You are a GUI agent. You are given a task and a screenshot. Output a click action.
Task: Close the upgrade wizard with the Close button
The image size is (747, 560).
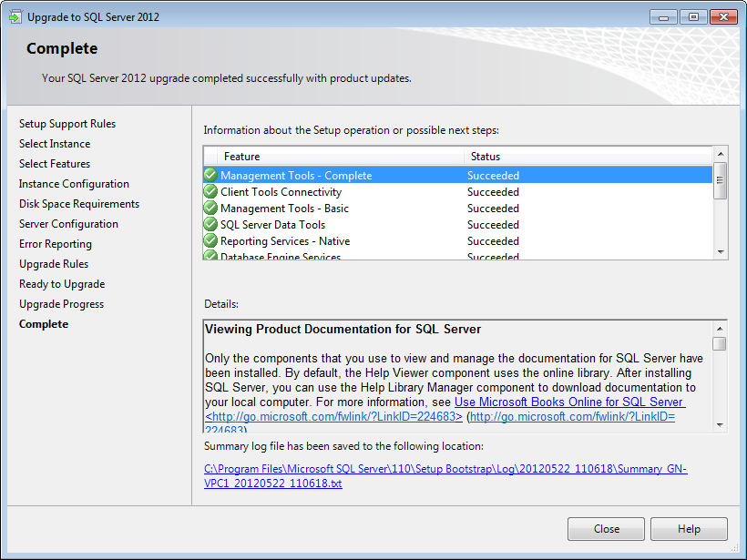pyautogui.click(x=606, y=529)
